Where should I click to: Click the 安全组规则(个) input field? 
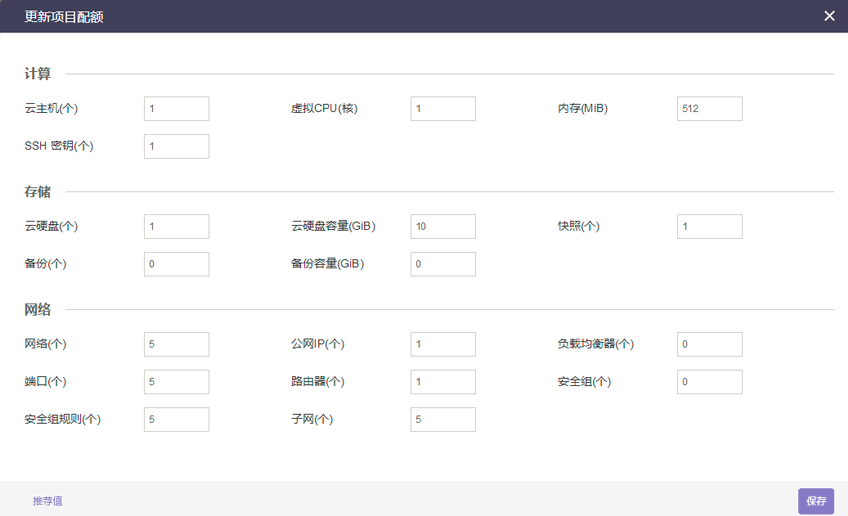176,420
